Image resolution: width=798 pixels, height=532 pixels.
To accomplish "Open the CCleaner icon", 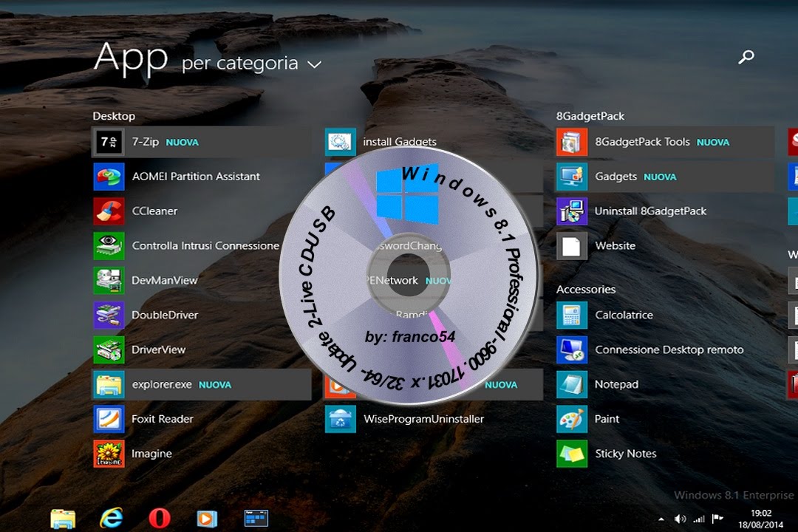I will (109, 211).
